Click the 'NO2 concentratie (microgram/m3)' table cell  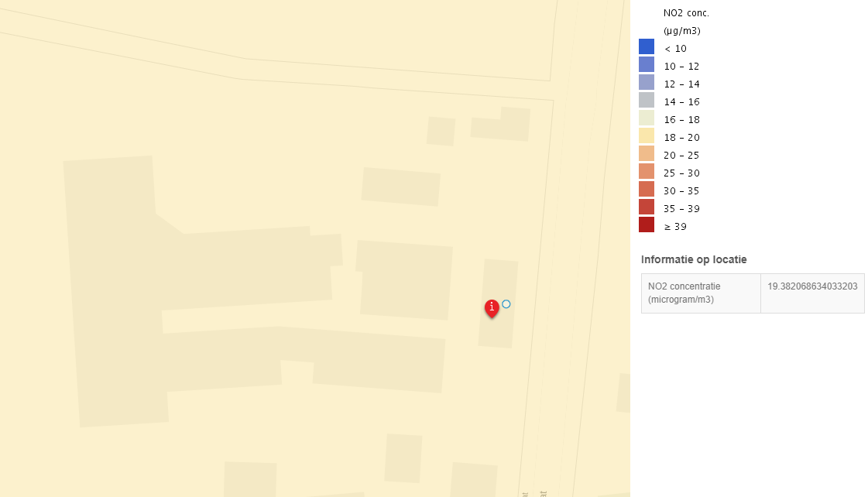[701, 293]
